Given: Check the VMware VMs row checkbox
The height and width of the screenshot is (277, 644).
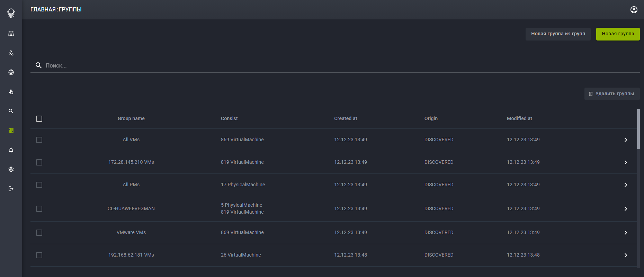Looking at the screenshot, I should click(39, 233).
